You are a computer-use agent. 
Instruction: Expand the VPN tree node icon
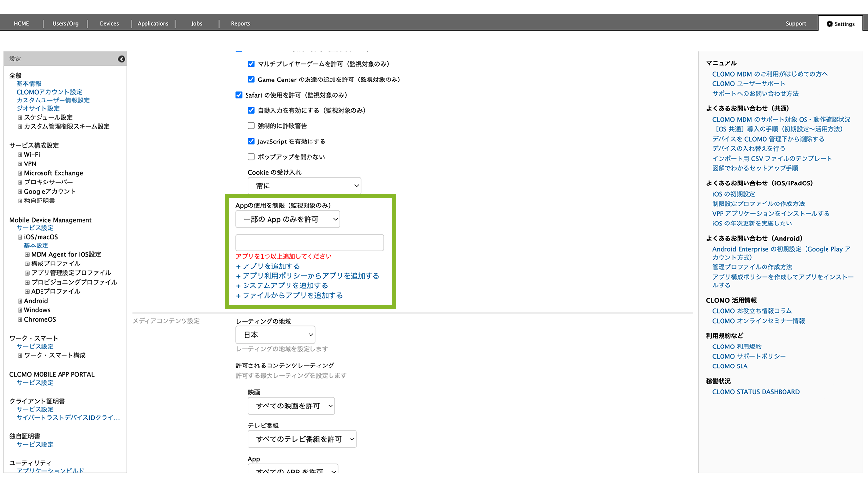click(20, 164)
